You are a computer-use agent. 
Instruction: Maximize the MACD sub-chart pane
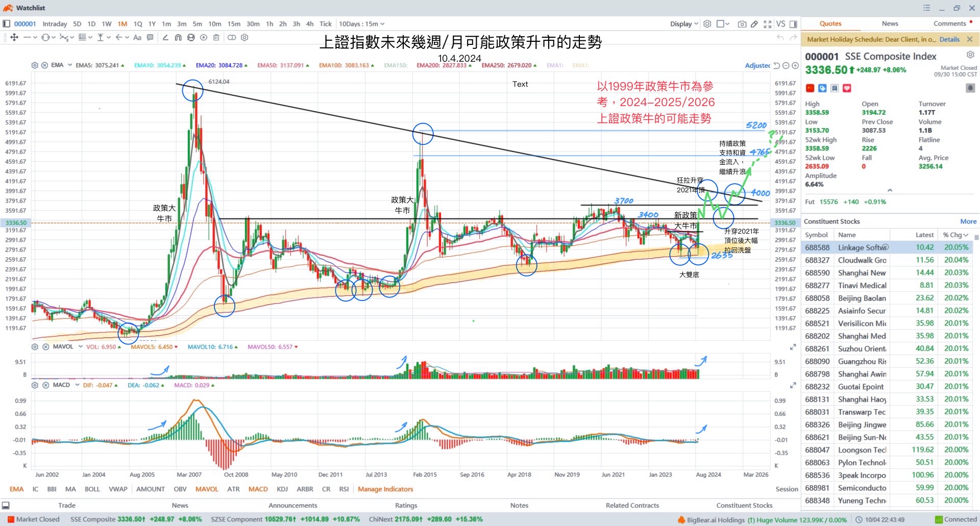[x=793, y=386]
